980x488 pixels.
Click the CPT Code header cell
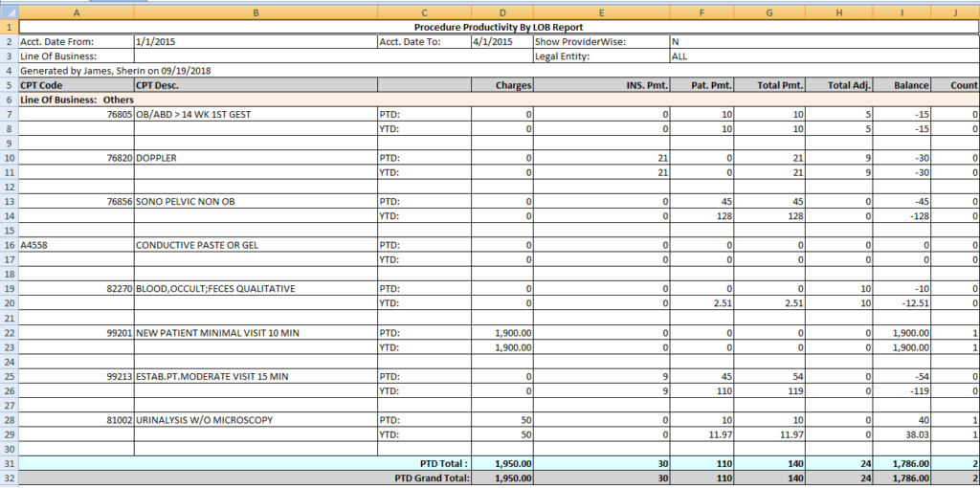point(77,85)
